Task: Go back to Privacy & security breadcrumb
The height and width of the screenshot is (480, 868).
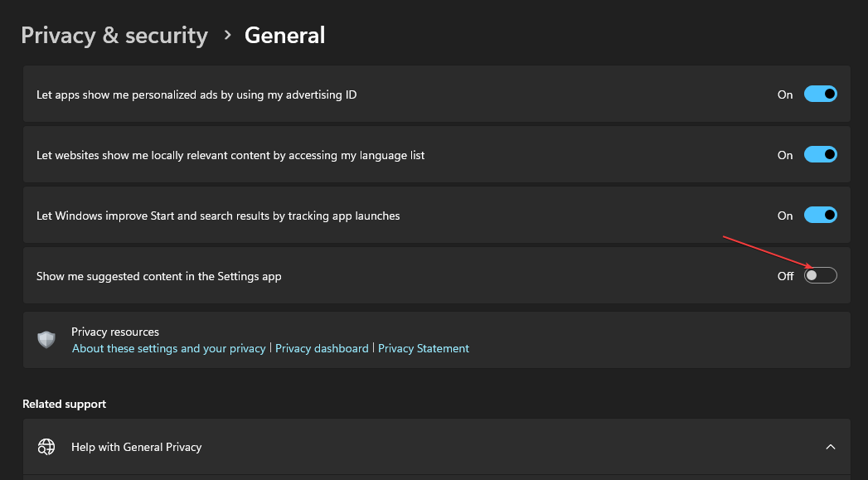Action: [x=114, y=36]
